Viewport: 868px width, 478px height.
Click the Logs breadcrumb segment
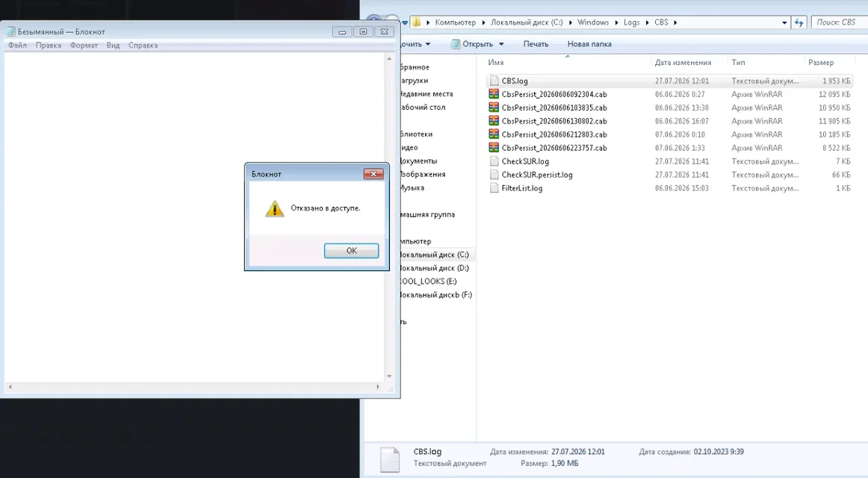point(631,22)
